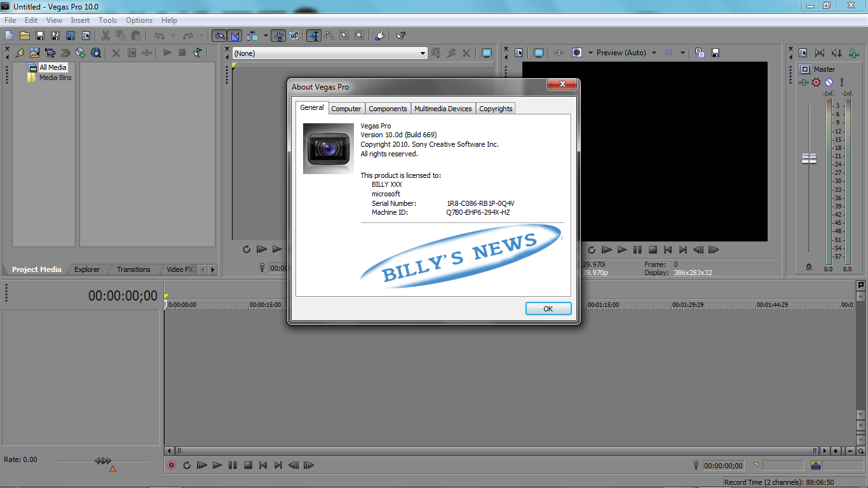Click the Save Snapshot icon in preview
This screenshot has height=488, width=868.
715,53
